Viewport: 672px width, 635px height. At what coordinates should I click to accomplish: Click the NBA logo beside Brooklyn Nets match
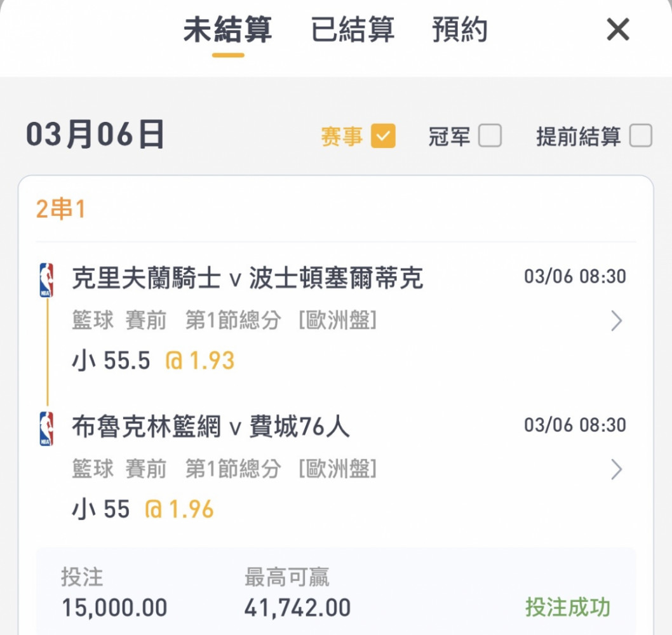(46, 429)
